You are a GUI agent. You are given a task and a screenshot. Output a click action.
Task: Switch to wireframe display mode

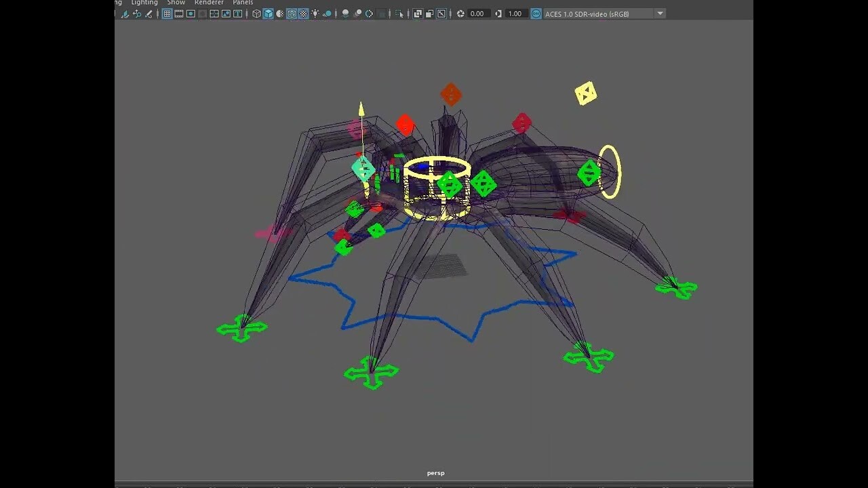click(256, 14)
